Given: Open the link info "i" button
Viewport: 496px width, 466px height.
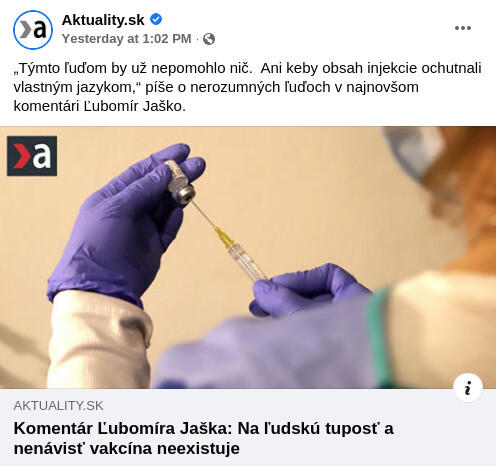Looking at the screenshot, I should (x=468, y=388).
